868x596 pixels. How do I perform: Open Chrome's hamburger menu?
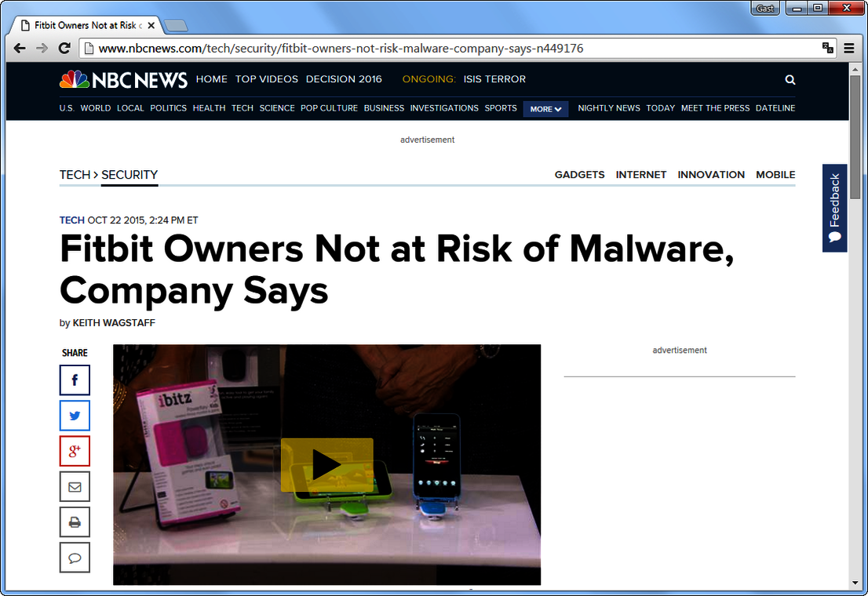coord(849,48)
